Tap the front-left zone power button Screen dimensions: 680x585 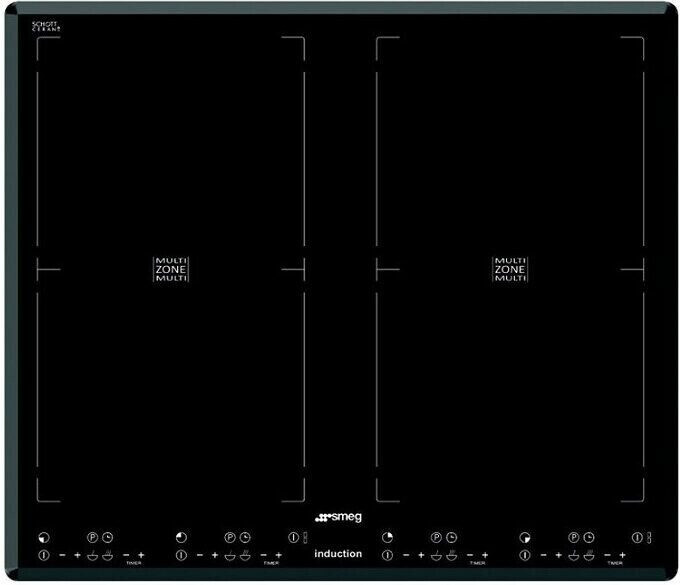coord(44,555)
